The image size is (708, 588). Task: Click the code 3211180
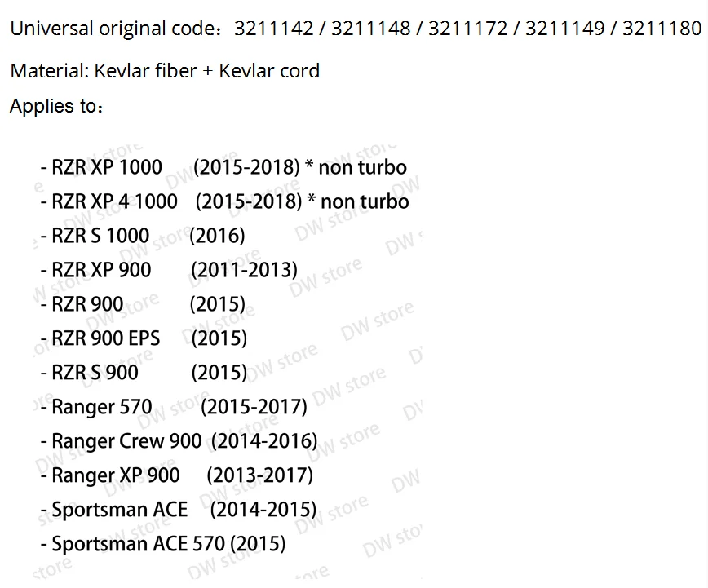[x=662, y=29]
